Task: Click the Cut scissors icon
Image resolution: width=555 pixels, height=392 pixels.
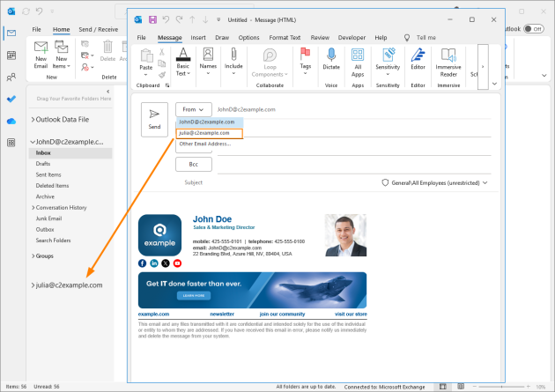Action: point(162,52)
